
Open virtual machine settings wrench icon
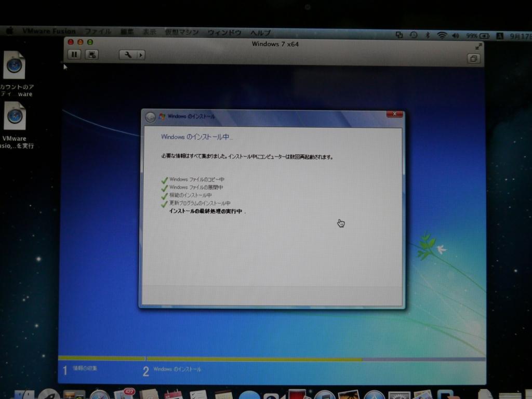[x=128, y=55]
